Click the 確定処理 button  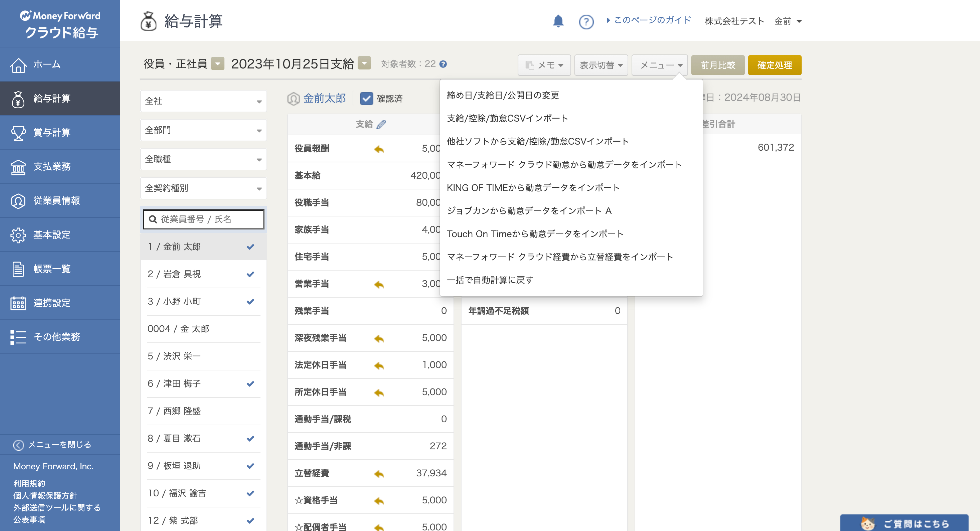click(x=774, y=65)
